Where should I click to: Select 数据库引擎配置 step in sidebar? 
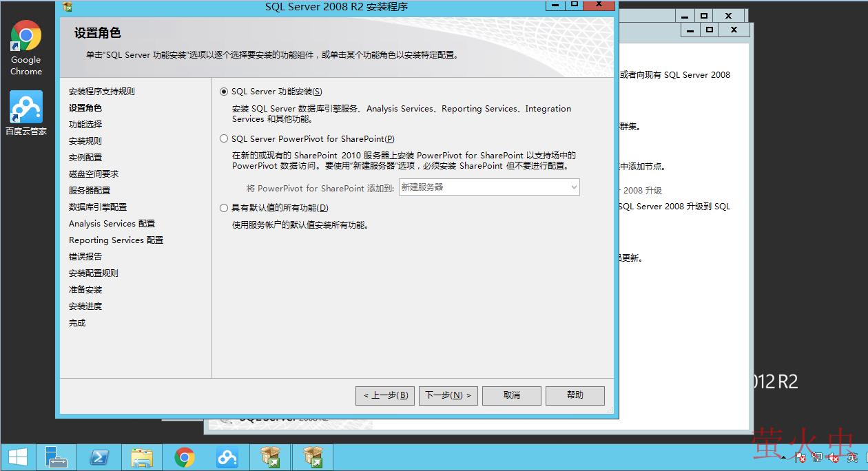(x=98, y=207)
